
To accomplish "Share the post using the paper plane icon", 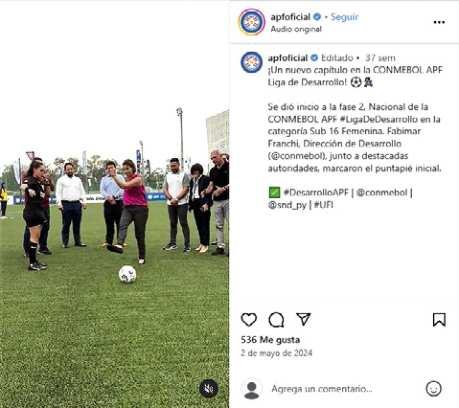I will click(x=303, y=319).
